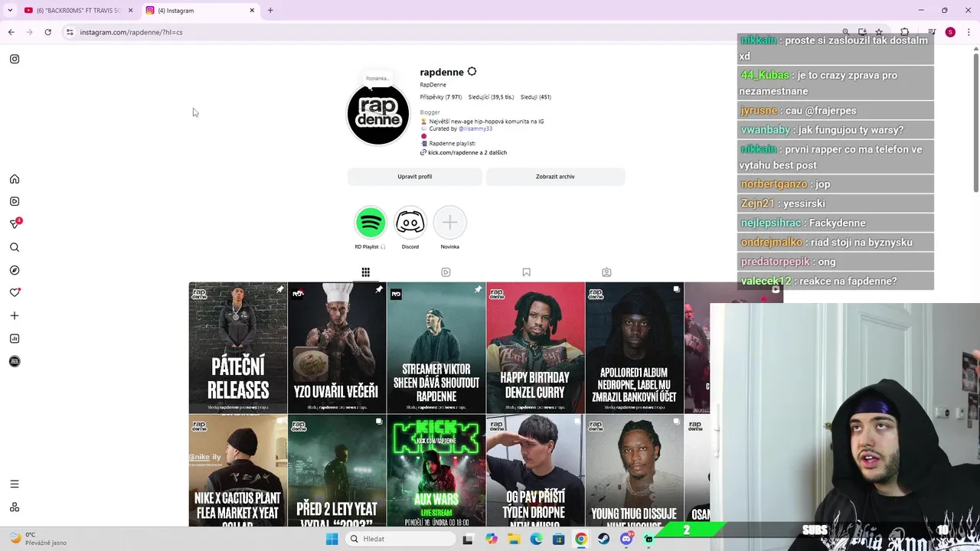Screen dimensions: 980x551
Task: Switch to the Tagged photos tab
Action: pos(606,272)
